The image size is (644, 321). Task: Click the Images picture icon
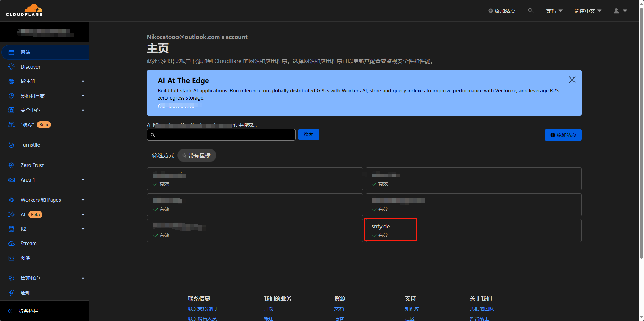pos(11,258)
